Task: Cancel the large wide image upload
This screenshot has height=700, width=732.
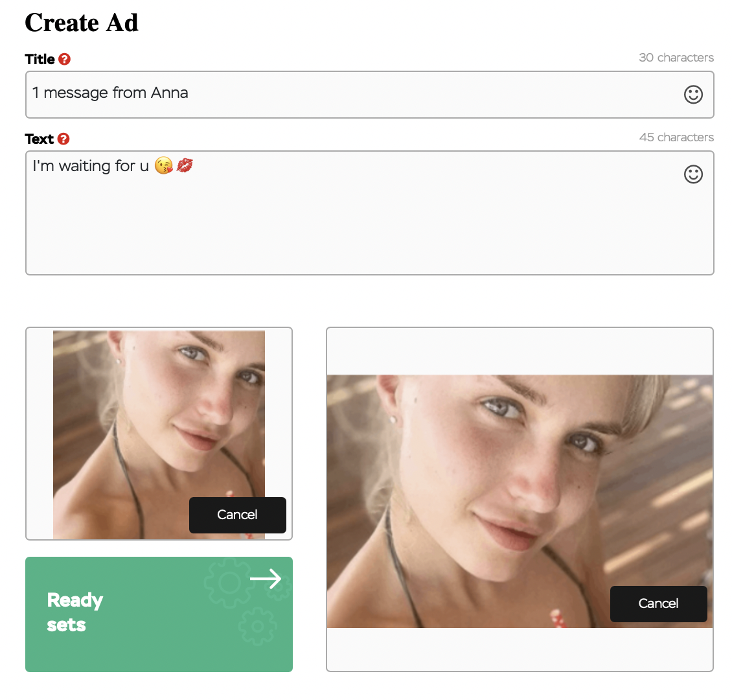Action: pyautogui.click(x=658, y=603)
